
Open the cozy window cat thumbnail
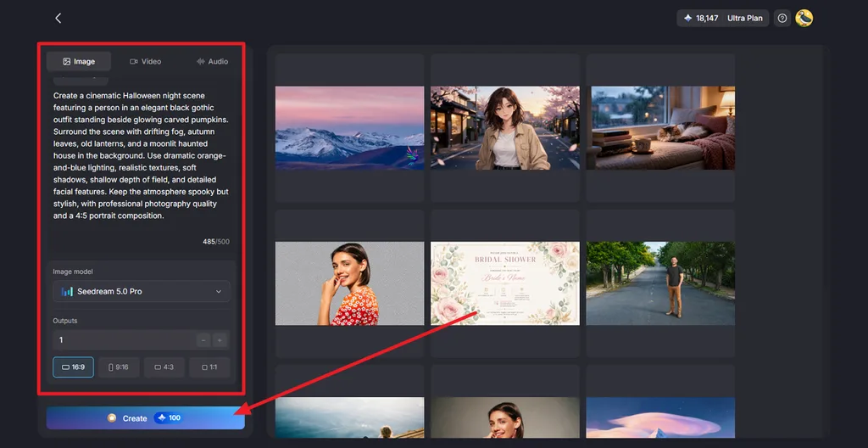(x=660, y=128)
